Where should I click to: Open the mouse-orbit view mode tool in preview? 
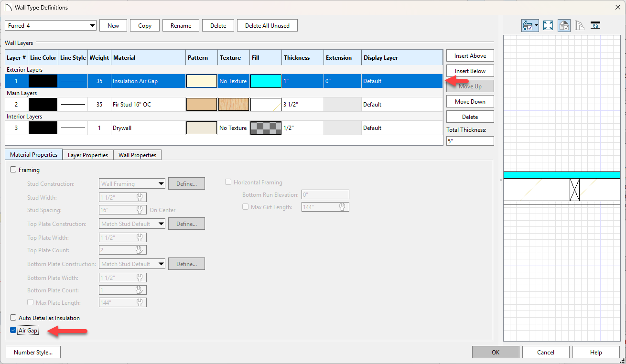(x=527, y=25)
